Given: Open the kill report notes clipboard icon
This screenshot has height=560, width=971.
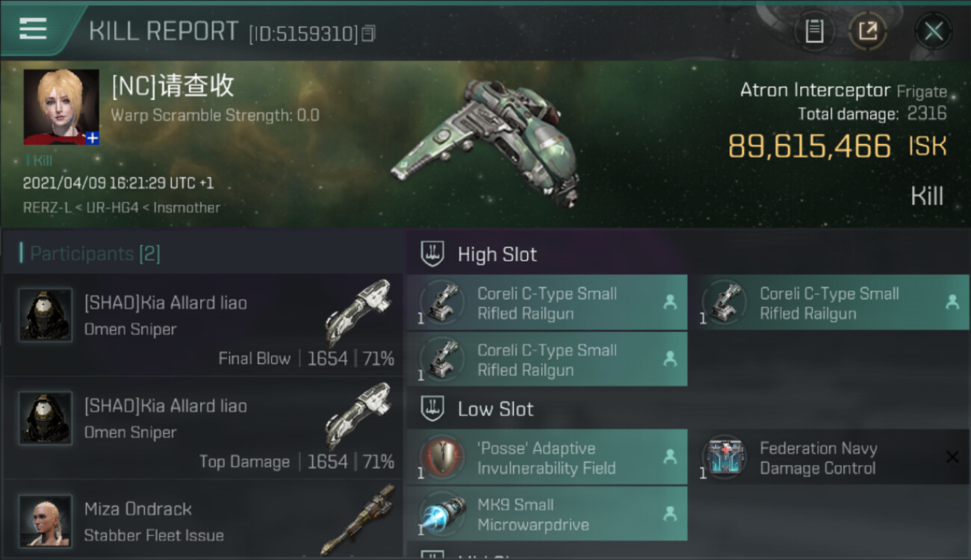Looking at the screenshot, I should (x=814, y=31).
